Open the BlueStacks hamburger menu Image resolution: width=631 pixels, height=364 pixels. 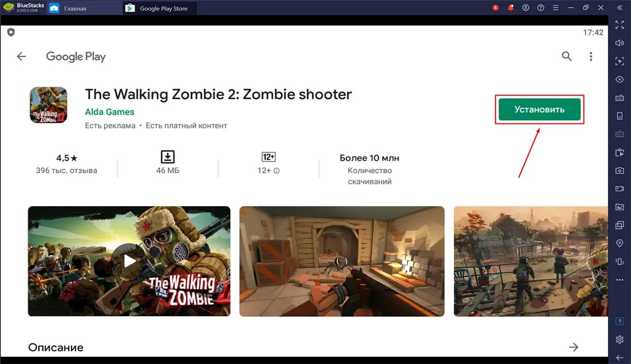click(556, 8)
